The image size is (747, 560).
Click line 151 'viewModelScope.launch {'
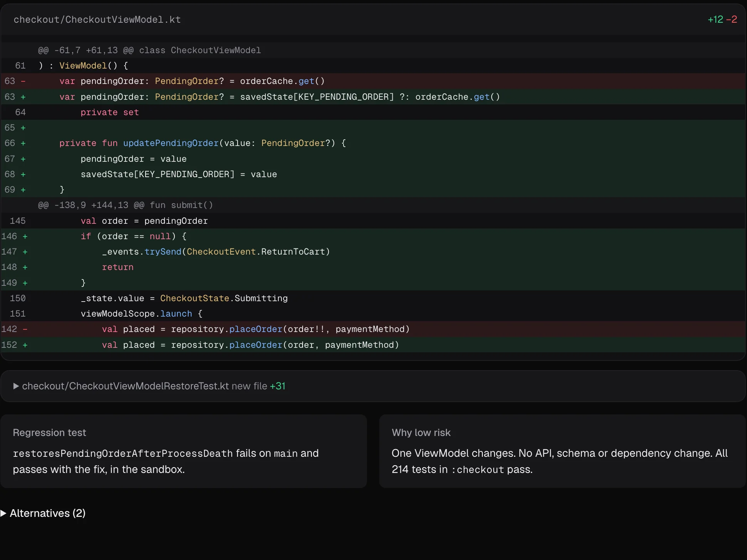tap(373, 314)
